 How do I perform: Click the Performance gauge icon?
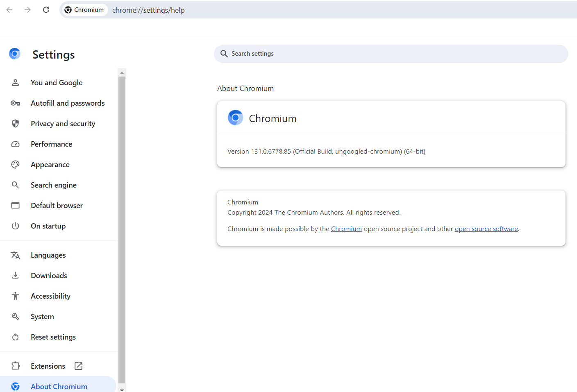(15, 144)
